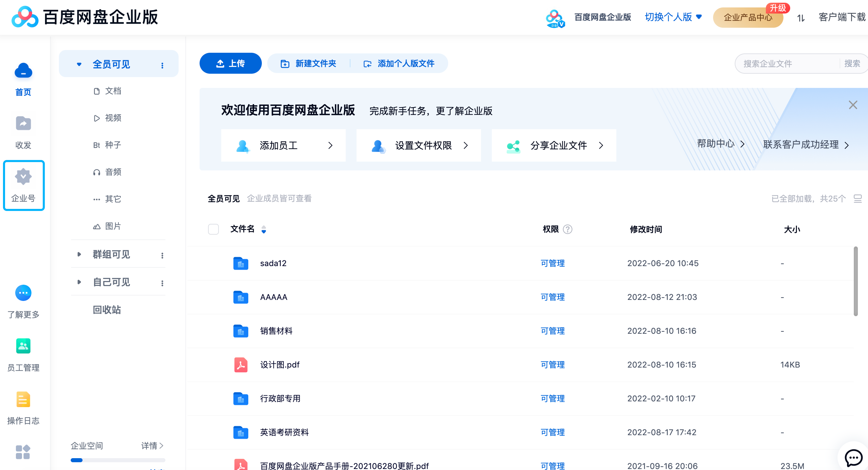This screenshot has height=470, width=868.
Task: Toggle the select-all files checkbox
Action: coord(213,229)
